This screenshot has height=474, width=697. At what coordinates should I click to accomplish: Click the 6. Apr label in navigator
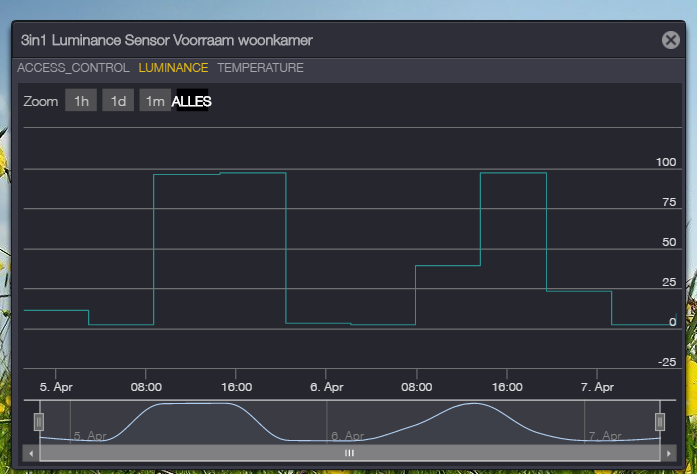pos(347,436)
